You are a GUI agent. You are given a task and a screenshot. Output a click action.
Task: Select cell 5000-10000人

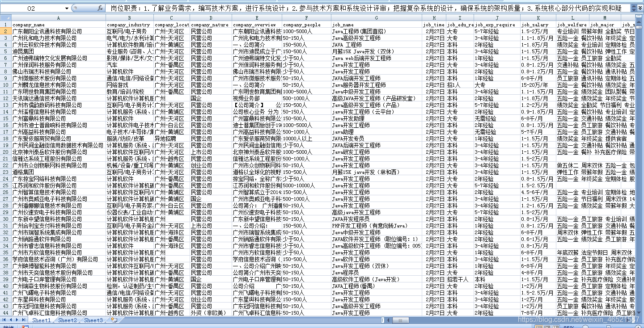[306, 185]
